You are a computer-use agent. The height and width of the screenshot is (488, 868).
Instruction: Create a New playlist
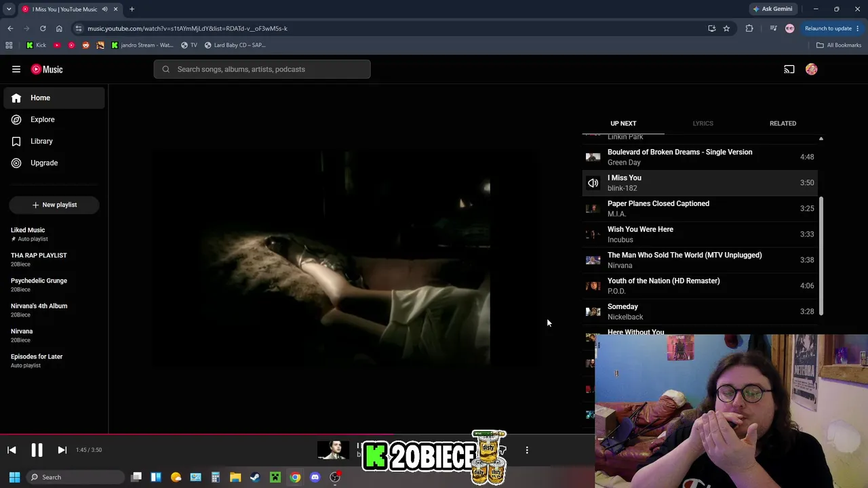(54, 205)
